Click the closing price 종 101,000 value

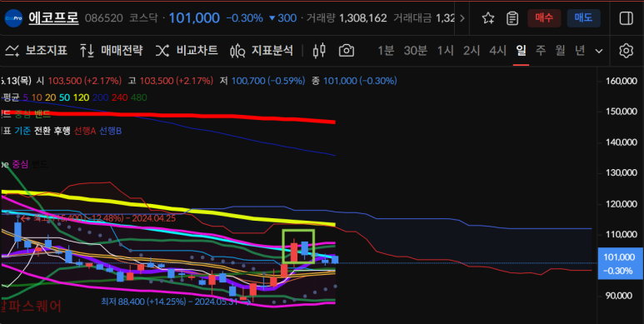(360, 81)
